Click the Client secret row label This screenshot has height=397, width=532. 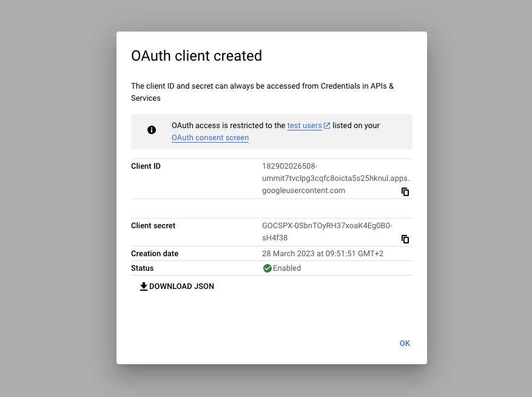coord(153,225)
